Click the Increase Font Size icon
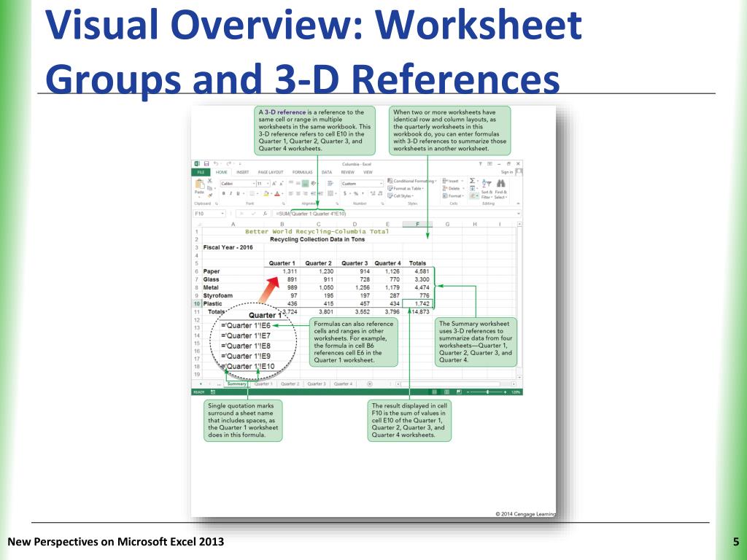 coord(274,184)
